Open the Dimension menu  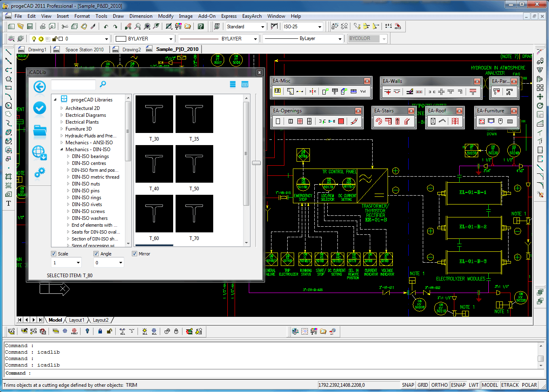(141, 16)
